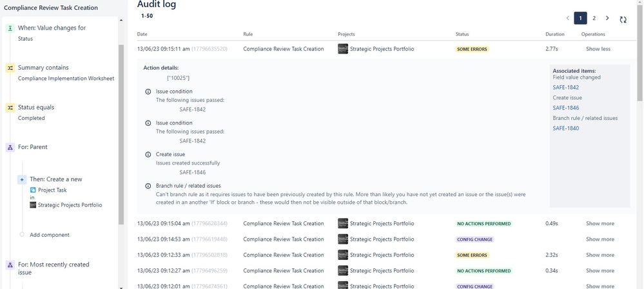Expand 'Show more' for the 09:12:27 am entry
Image resolution: width=644 pixels, height=289 pixels.
click(x=600, y=270)
